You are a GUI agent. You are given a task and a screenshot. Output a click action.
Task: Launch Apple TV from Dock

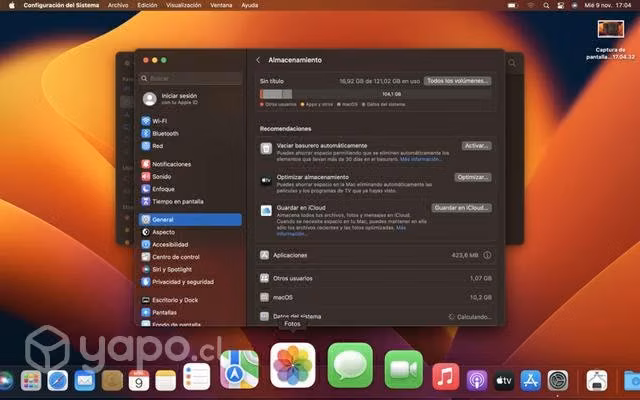[x=504, y=380]
